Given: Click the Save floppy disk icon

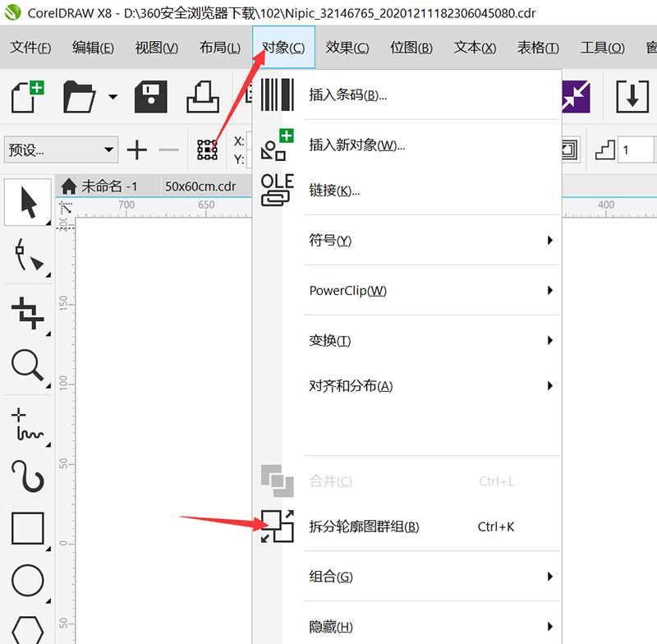Looking at the screenshot, I should [151, 97].
